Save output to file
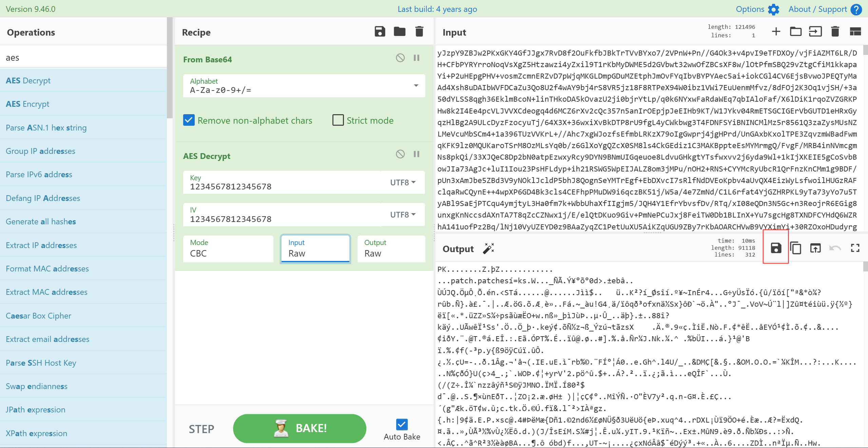This screenshot has height=448, width=868. (x=776, y=248)
